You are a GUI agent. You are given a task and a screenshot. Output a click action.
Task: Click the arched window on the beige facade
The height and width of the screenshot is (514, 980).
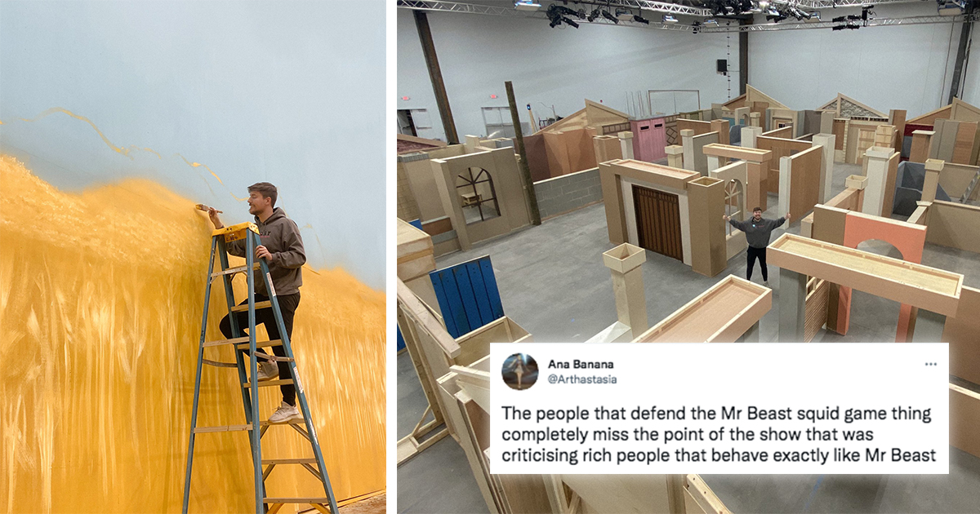(x=479, y=195)
